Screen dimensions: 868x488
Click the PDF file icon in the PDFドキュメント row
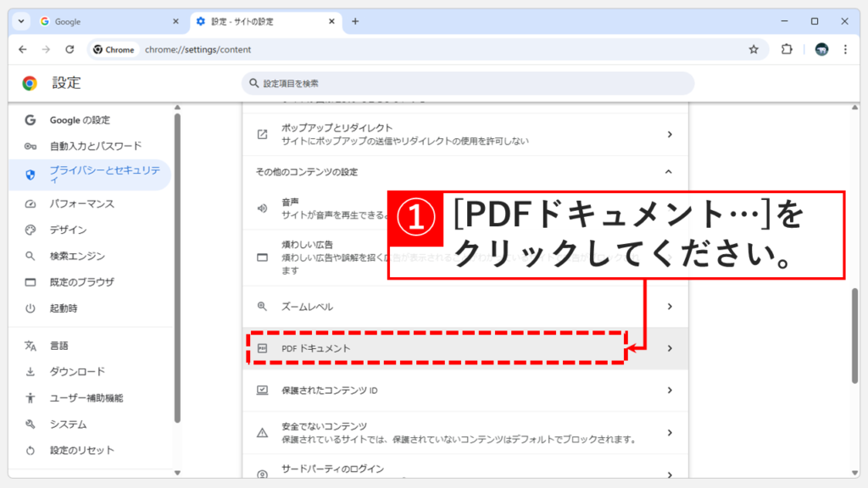263,348
